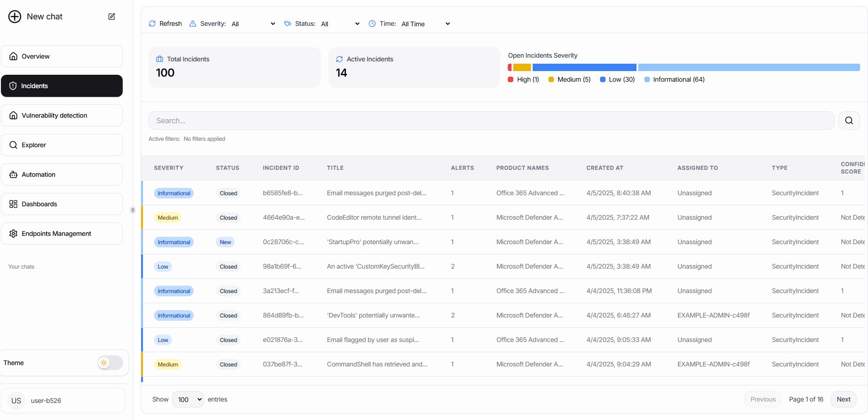Click the Medium severity legend marker
Screen dimensions: 868x420
(x=551, y=79)
